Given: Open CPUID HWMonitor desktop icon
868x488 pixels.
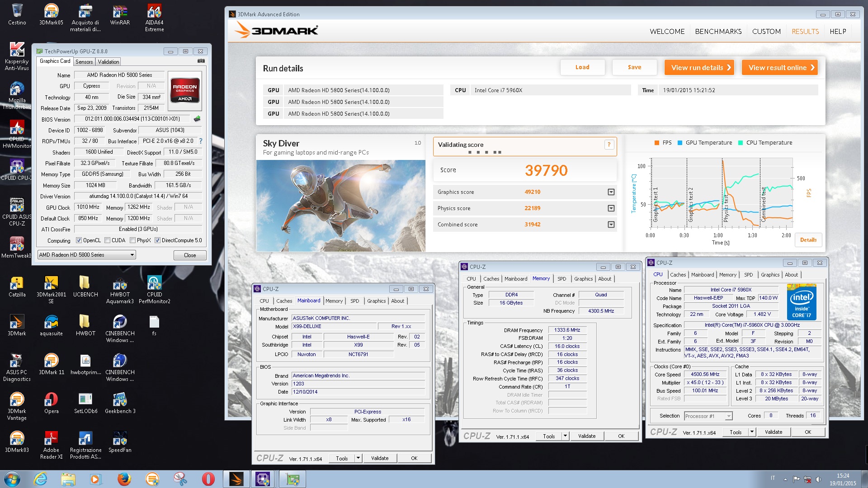Looking at the screenshot, I should click(17, 134).
